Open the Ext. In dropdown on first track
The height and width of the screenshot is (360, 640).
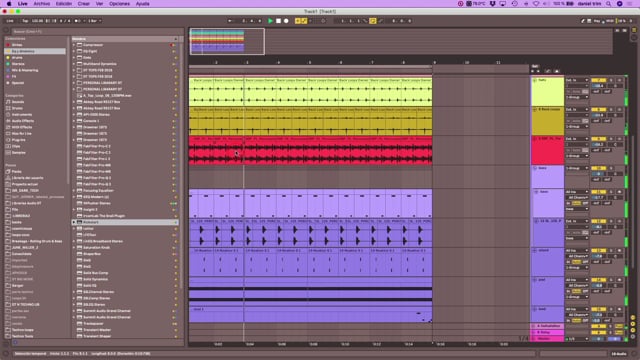[x=577, y=80]
